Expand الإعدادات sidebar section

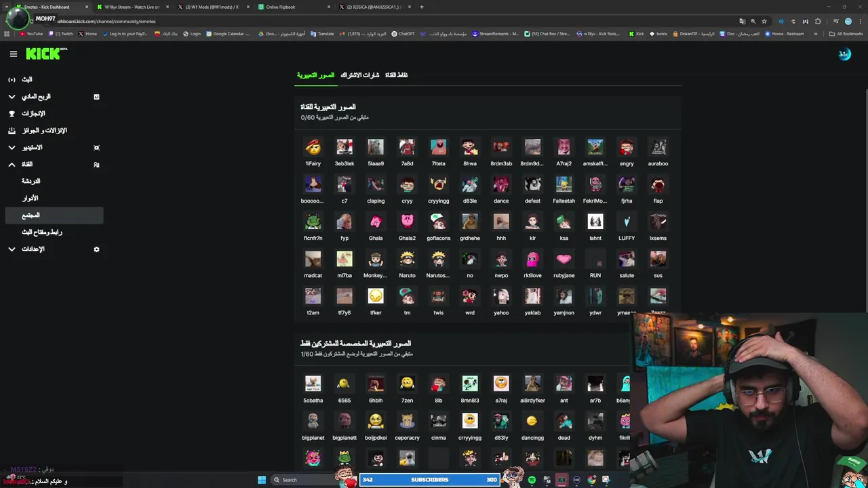coord(54,249)
